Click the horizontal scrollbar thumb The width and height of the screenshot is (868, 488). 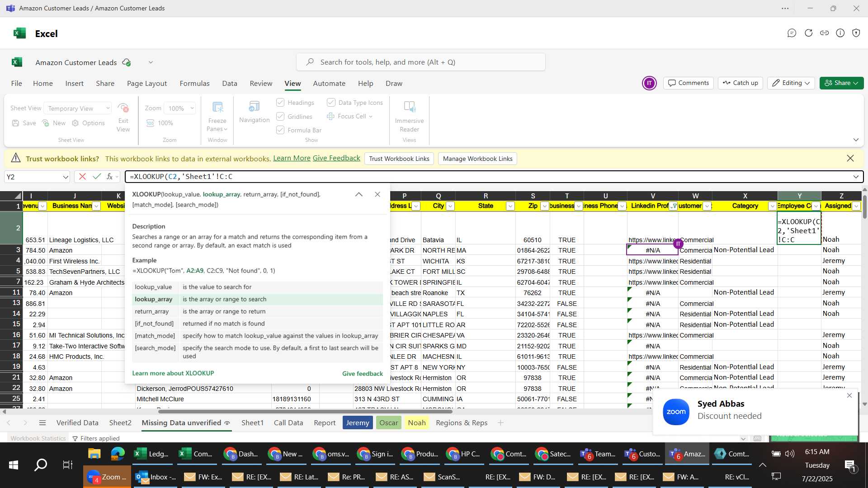point(305,411)
